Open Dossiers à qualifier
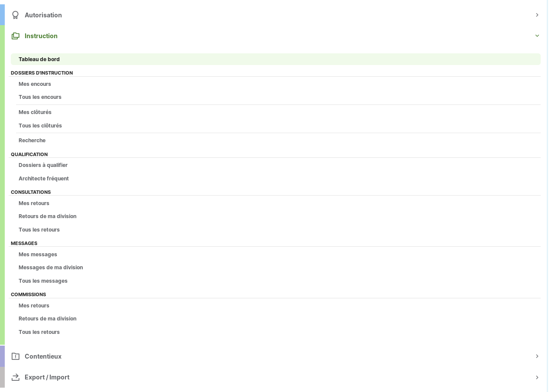This screenshot has height=392, width=555. click(x=43, y=165)
